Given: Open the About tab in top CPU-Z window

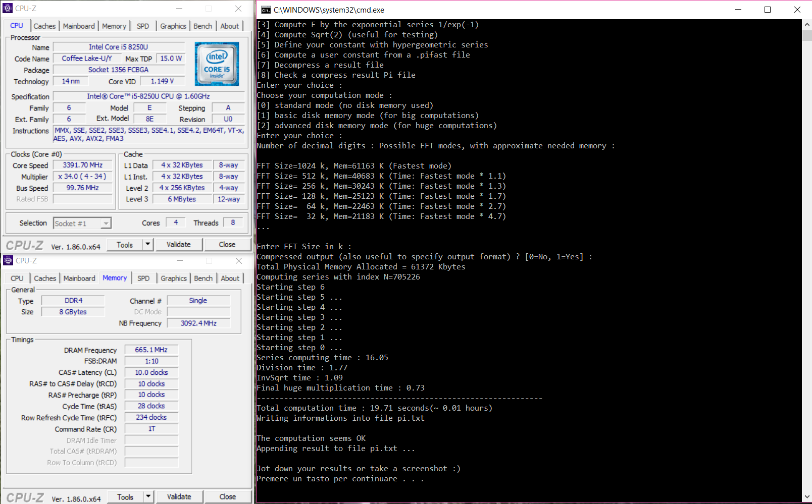Looking at the screenshot, I should 230,26.
